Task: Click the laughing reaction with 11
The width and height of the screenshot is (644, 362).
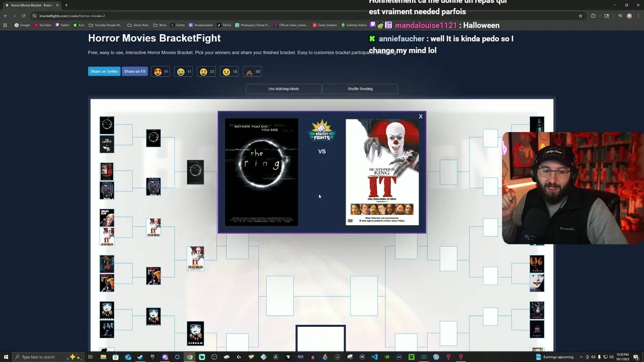Action: [184, 72]
